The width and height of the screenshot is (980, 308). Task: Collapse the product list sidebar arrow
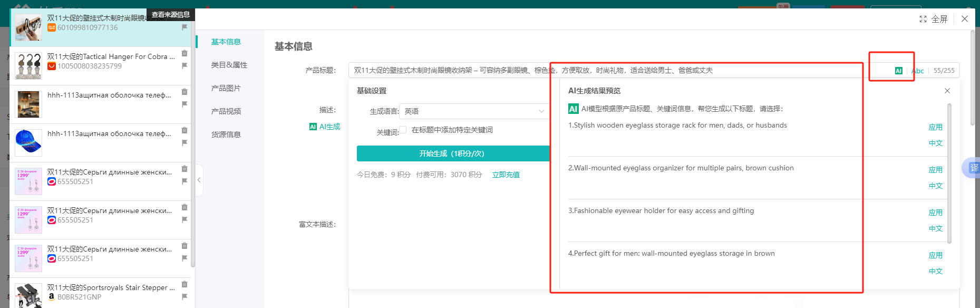click(x=199, y=180)
